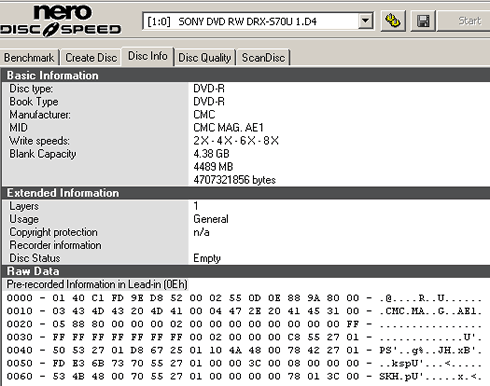Select the 4707321856 bytes value
This screenshot has height=386, width=490.
234,180
